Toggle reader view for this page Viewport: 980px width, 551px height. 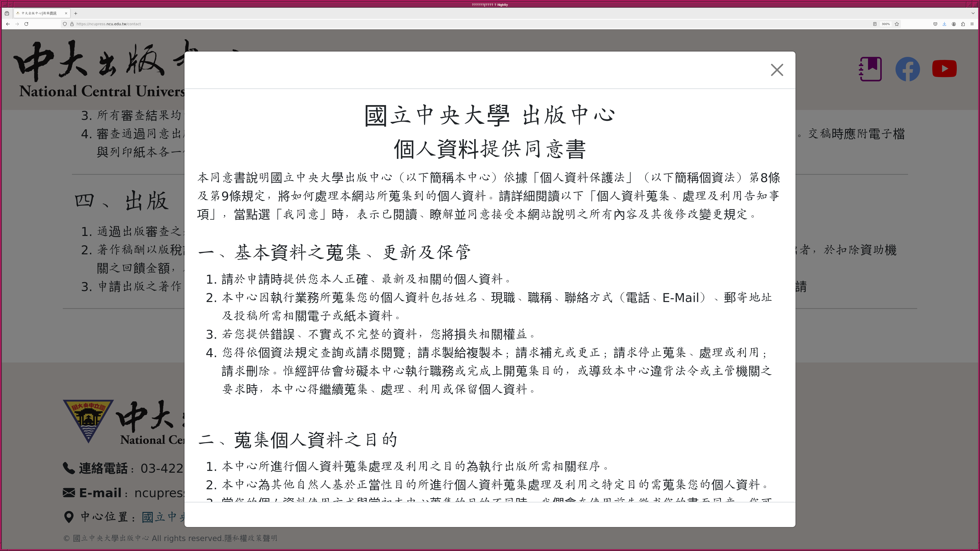(875, 24)
